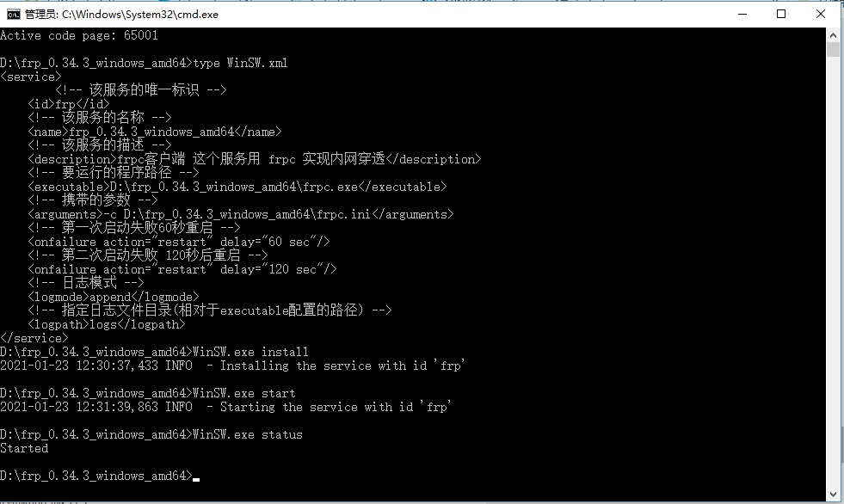Open the cmd.exe system menu icon
This screenshot has width=844, height=504.
14,14
